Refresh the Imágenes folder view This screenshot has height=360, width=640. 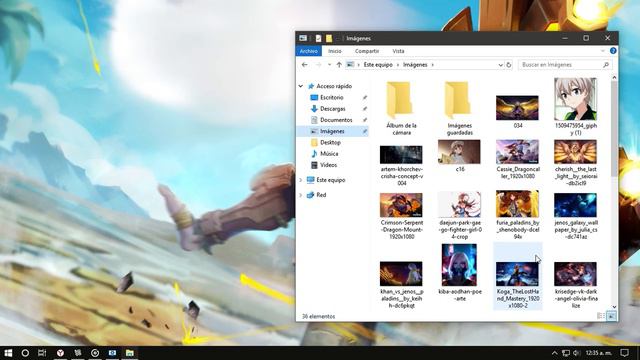click(509, 65)
